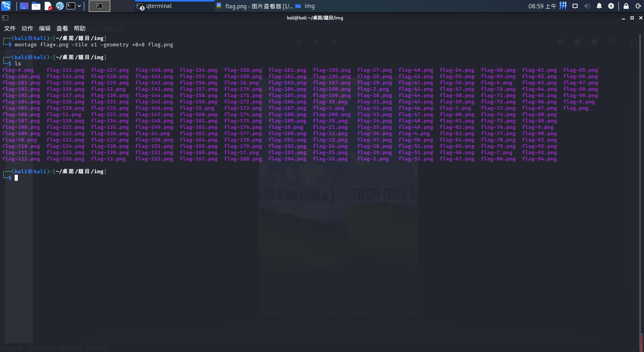Click flag-140.png filename
644x352 pixels.
click(x=155, y=70)
